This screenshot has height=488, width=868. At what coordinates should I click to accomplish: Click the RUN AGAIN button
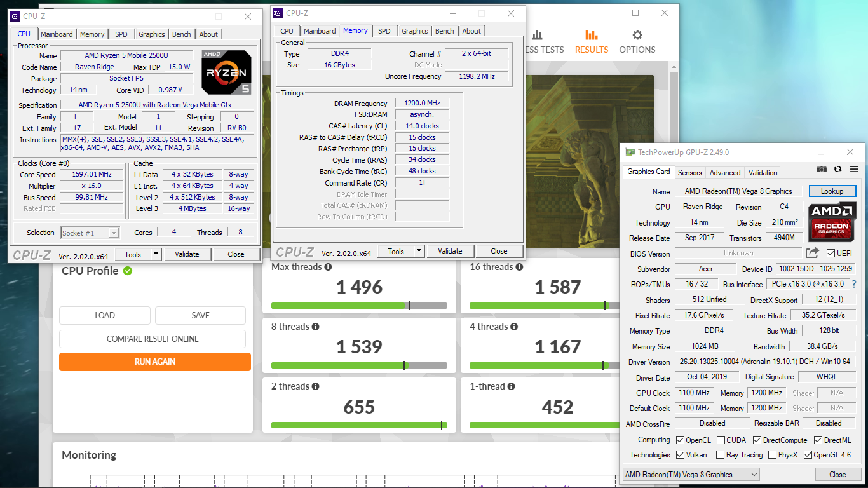pyautogui.click(x=155, y=362)
